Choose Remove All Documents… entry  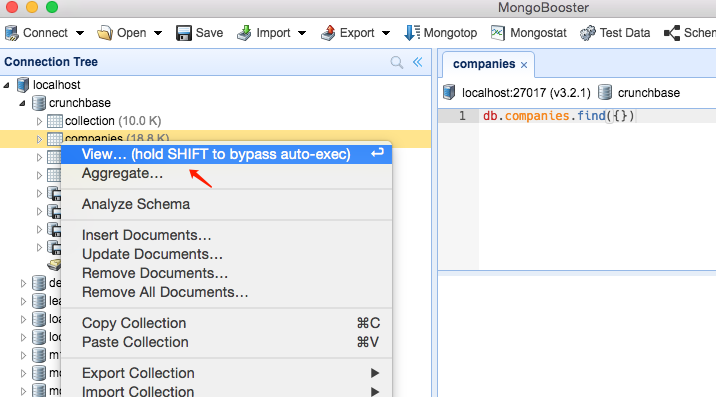[x=226, y=292]
